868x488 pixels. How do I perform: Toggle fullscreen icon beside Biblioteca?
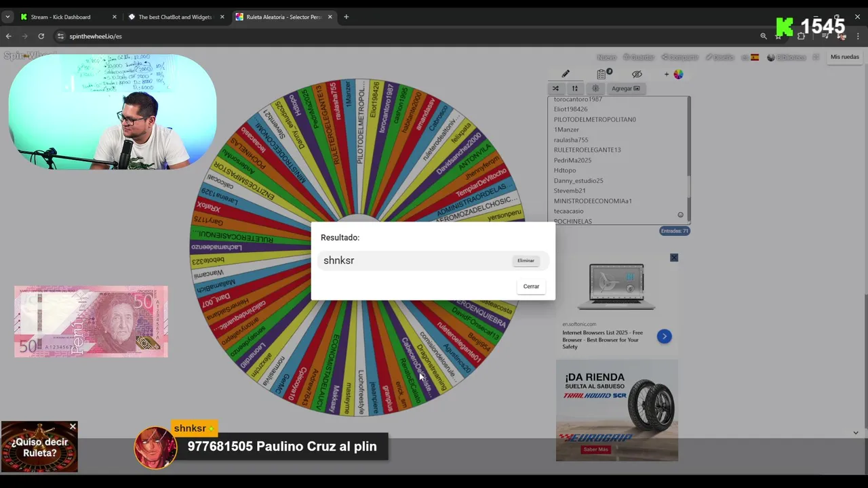(x=816, y=57)
